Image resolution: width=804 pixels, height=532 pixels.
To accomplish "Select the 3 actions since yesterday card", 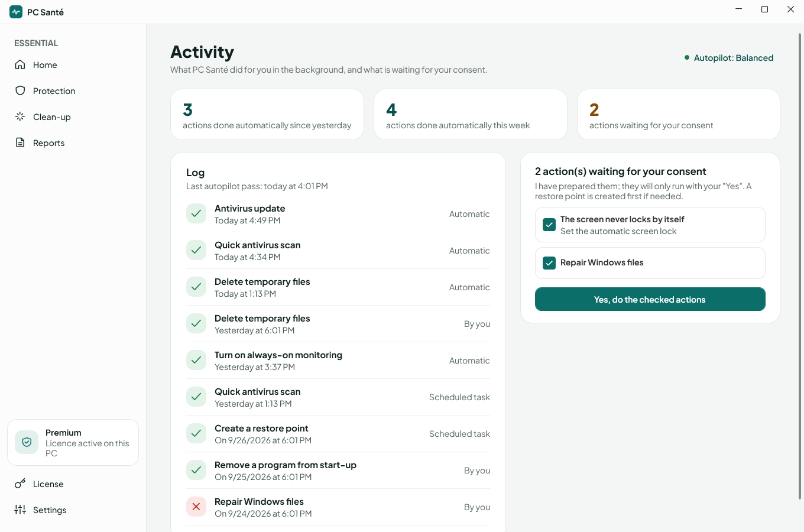I will click(267, 114).
